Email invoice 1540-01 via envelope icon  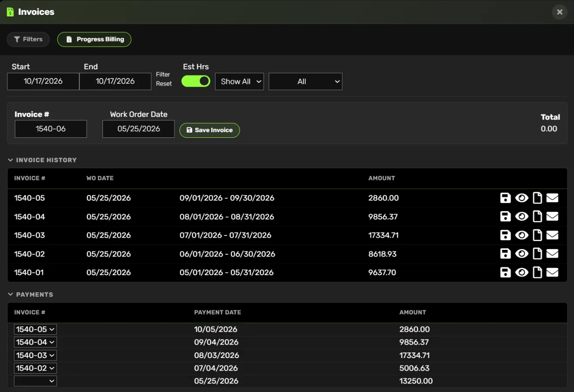[x=552, y=273]
